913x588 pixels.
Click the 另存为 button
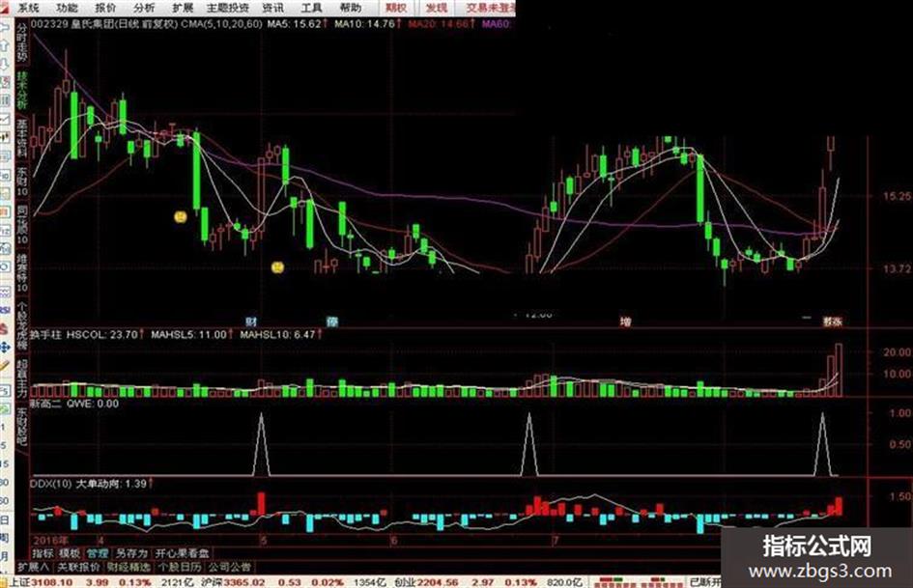point(131,553)
